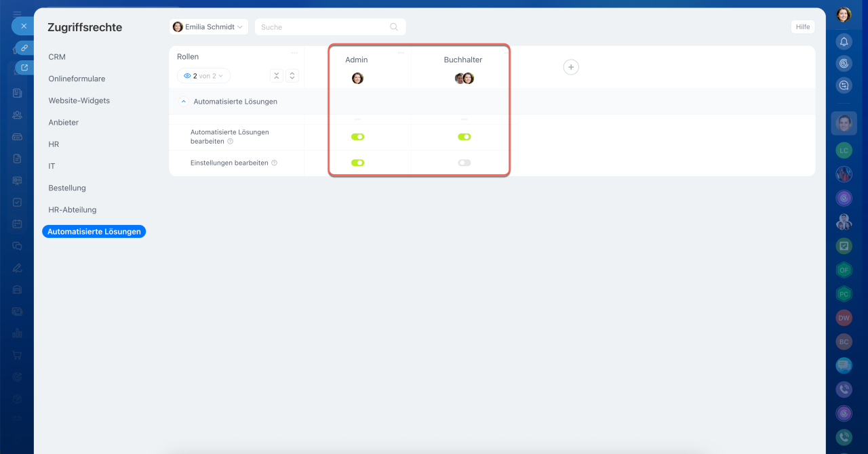The height and width of the screenshot is (454, 868).
Task: Disable Automatisierte Lösungen bearbeiten for Admin
Action: (x=357, y=137)
